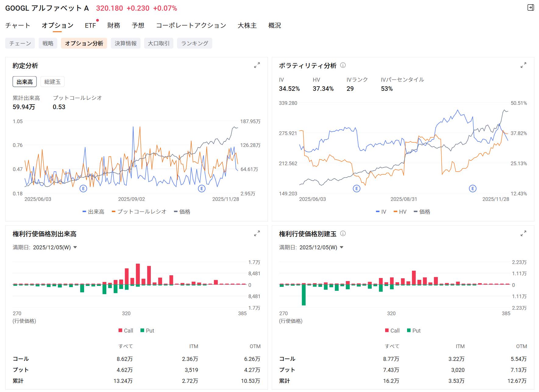539x392 pixels.
Task: Select the 出来高 toggle in 約定分析
Action: pos(25,82)
